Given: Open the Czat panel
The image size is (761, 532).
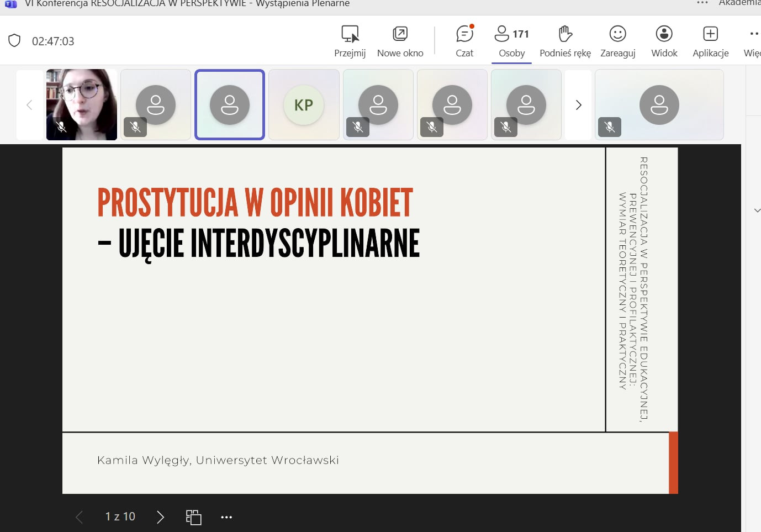Looking at the screenshot, I should (464, 35).
